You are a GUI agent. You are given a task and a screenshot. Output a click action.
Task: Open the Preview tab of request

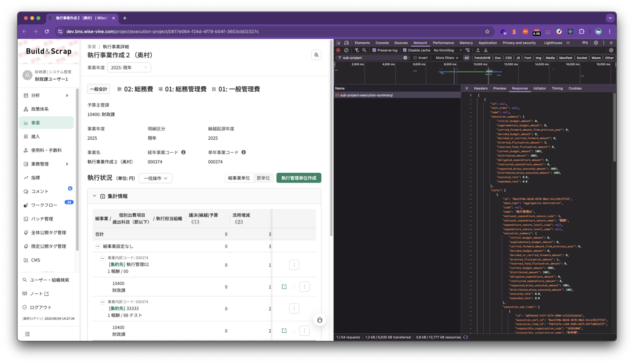tap(500, 88)
